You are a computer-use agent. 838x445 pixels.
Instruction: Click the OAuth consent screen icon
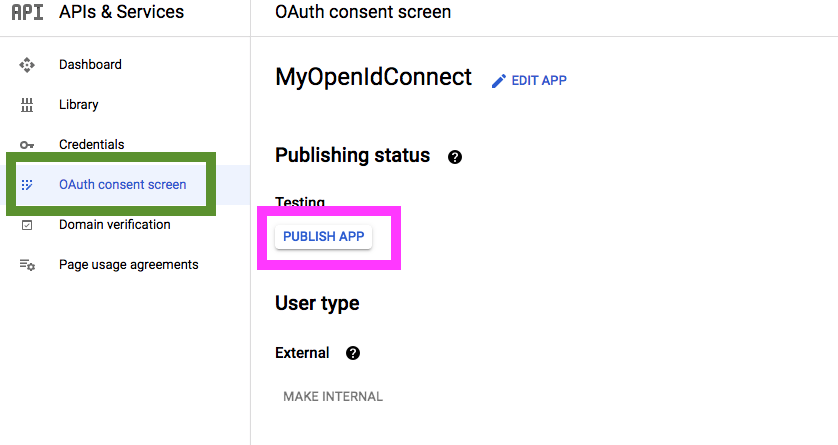coord(27,185)
